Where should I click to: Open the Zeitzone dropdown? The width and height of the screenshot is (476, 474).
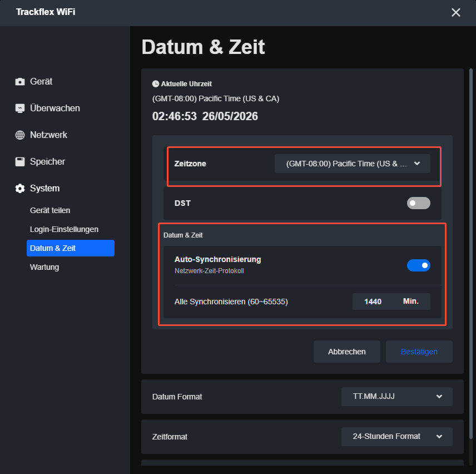(352, 164)
